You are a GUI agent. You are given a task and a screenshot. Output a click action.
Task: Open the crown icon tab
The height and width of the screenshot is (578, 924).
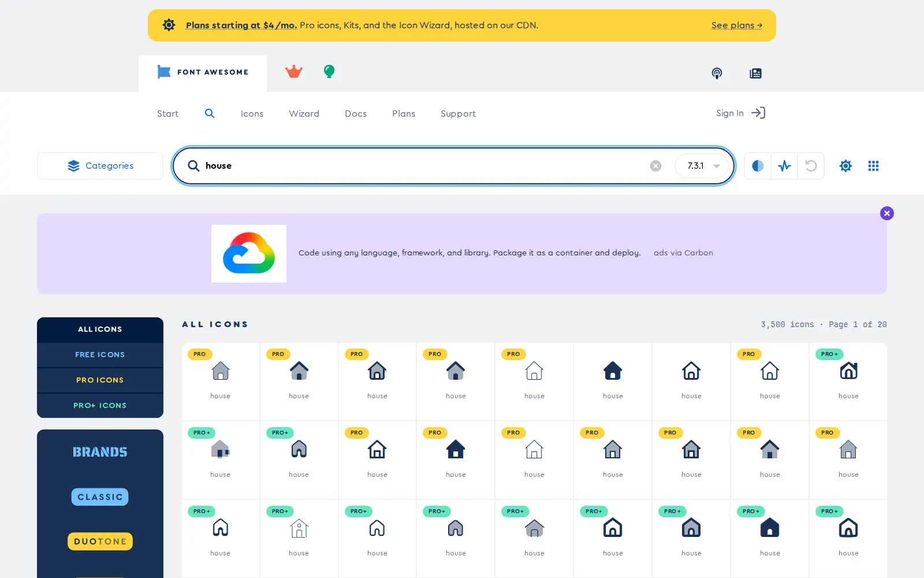click(x=294, y=72)
